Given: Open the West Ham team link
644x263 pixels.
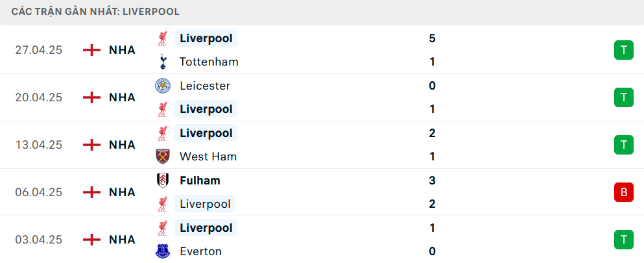Looking at the screenshot, I should (x=208, y=157).
